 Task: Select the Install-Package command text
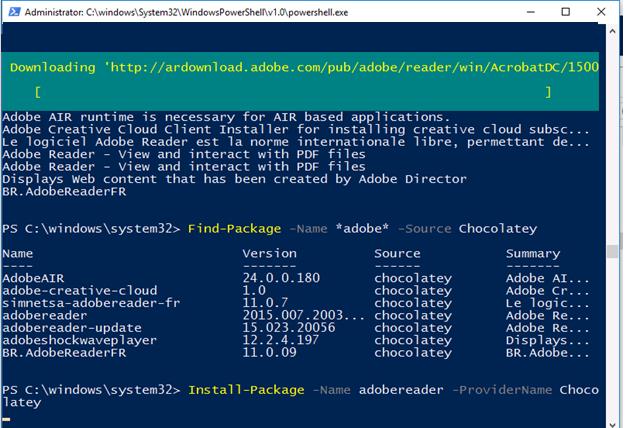tap(246, 390)
